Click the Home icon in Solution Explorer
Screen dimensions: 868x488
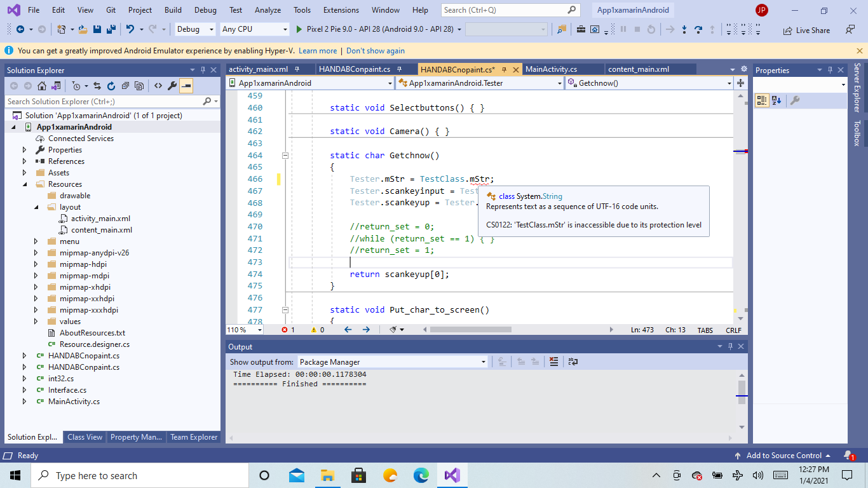[x=41, y=86]
